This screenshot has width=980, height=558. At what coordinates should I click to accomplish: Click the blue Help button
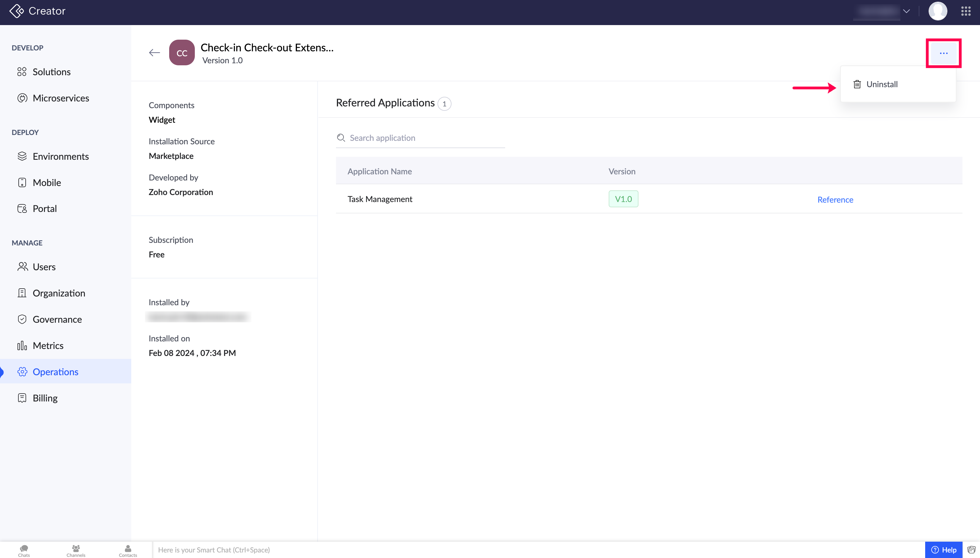[944, 550]
